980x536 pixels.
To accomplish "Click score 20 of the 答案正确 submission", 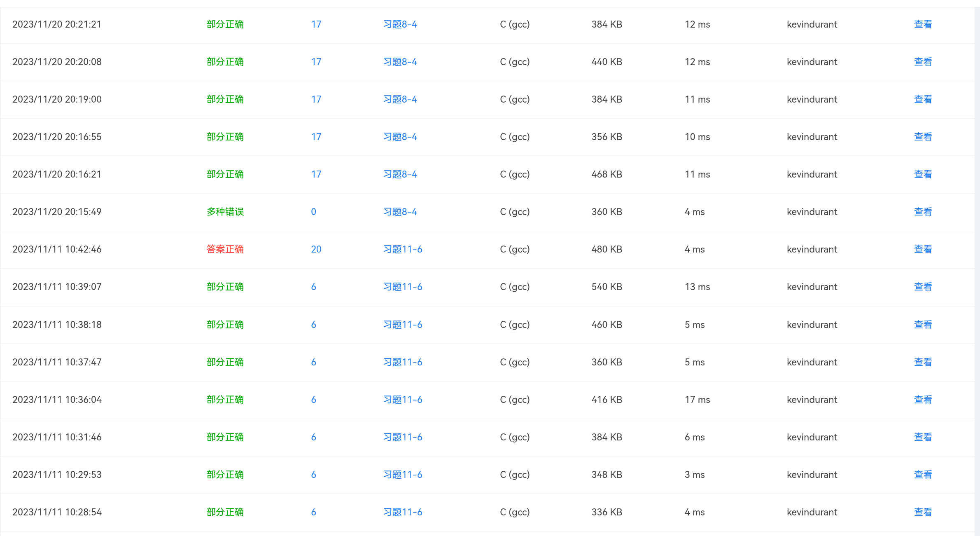I will pos(316,249).
